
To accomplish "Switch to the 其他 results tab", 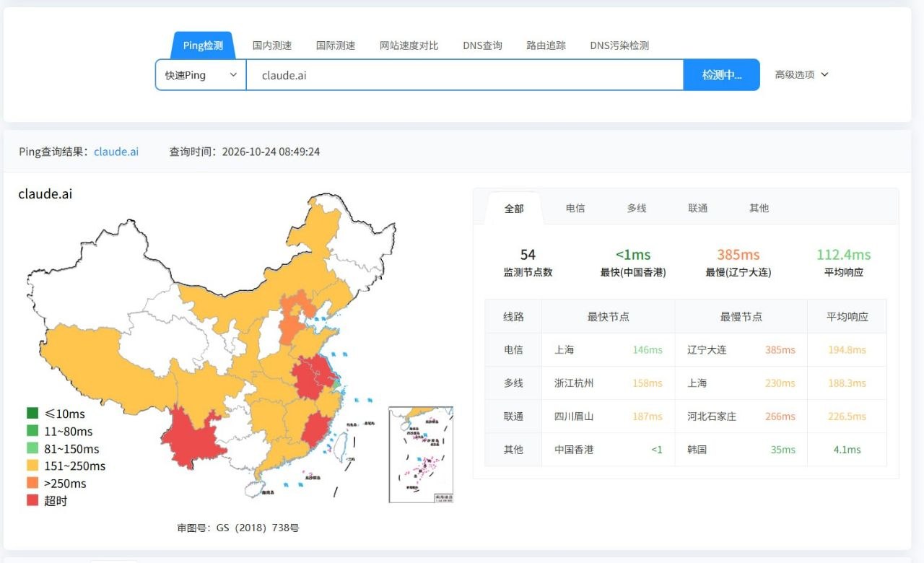I will [759, 208].
